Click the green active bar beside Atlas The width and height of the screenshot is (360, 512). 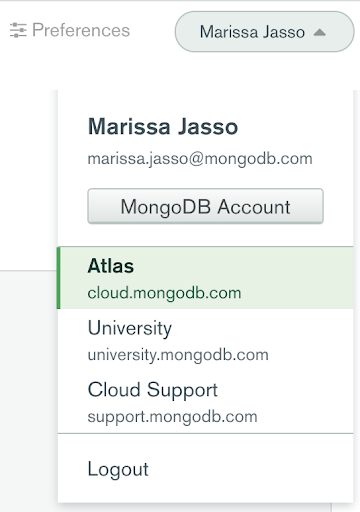[59, 278]
